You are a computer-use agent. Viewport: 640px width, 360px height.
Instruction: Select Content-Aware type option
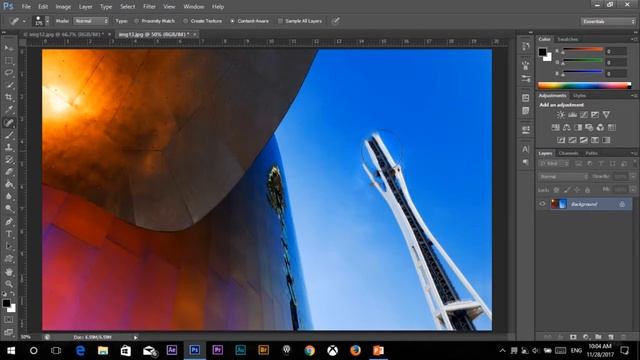point(249,21)
